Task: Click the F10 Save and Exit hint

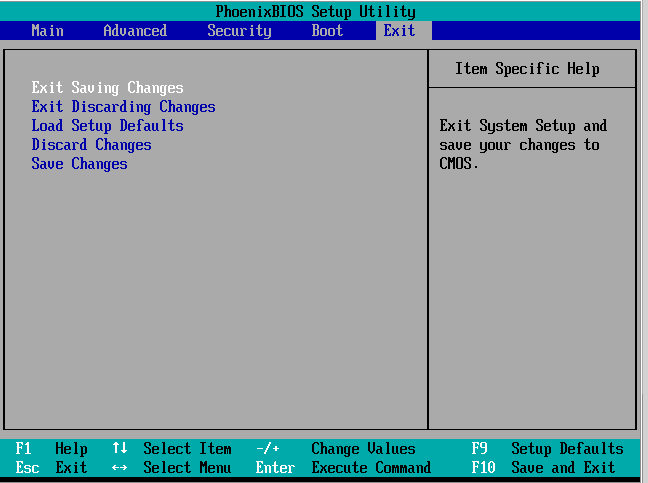Action: click(x=543, y=468)
